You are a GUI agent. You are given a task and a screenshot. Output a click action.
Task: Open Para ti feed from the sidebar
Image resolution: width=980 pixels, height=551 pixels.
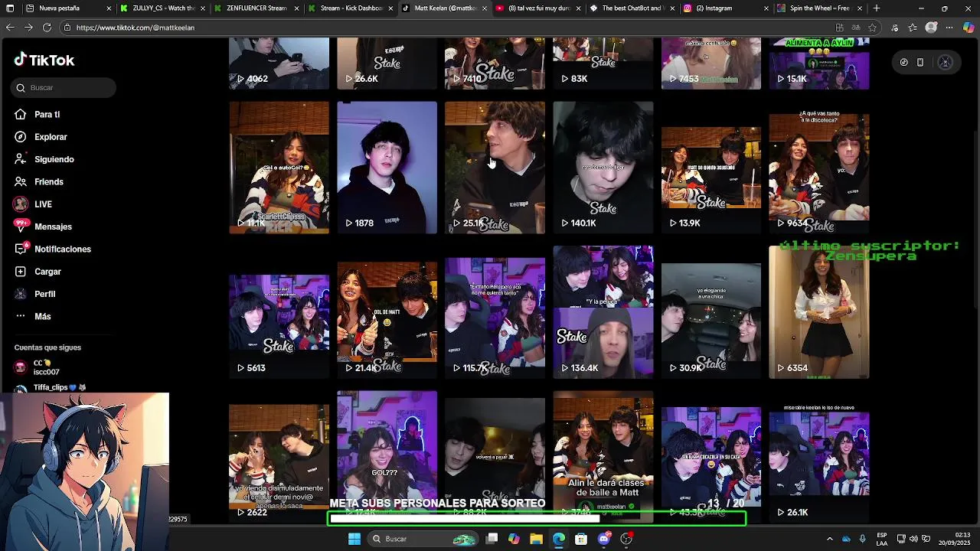tap(37, 114)
